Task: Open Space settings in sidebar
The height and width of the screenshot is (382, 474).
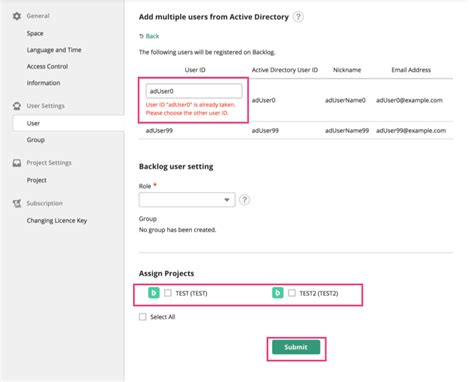Action: click(x=35, y=33)
